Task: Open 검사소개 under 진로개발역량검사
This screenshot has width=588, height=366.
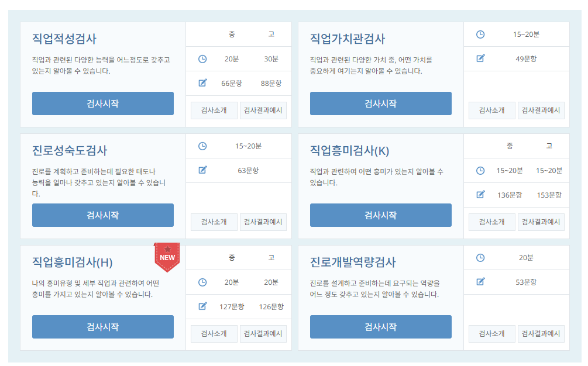Action: [x=491, y=334]
